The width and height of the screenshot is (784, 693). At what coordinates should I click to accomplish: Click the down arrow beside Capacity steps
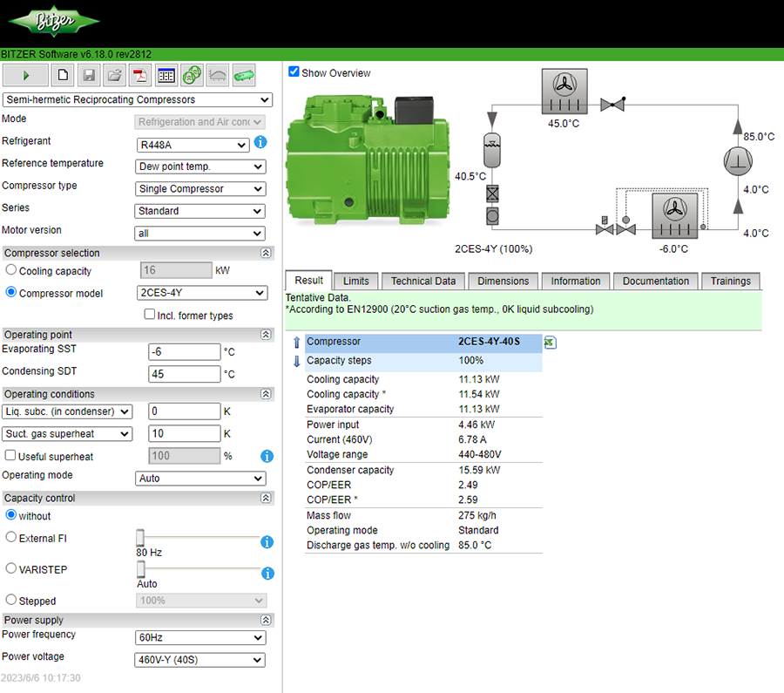tap(296, 361)
